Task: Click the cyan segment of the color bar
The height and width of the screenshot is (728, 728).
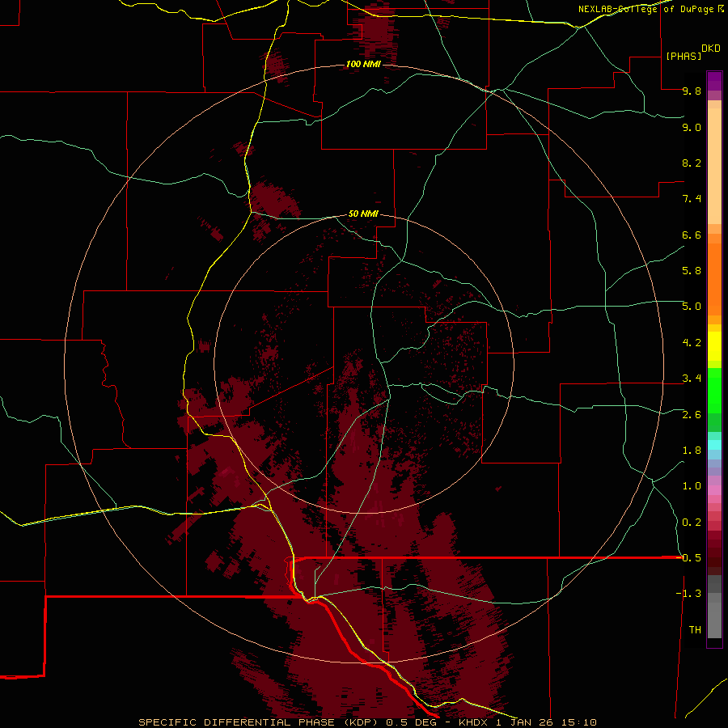Action: (714, 445)
